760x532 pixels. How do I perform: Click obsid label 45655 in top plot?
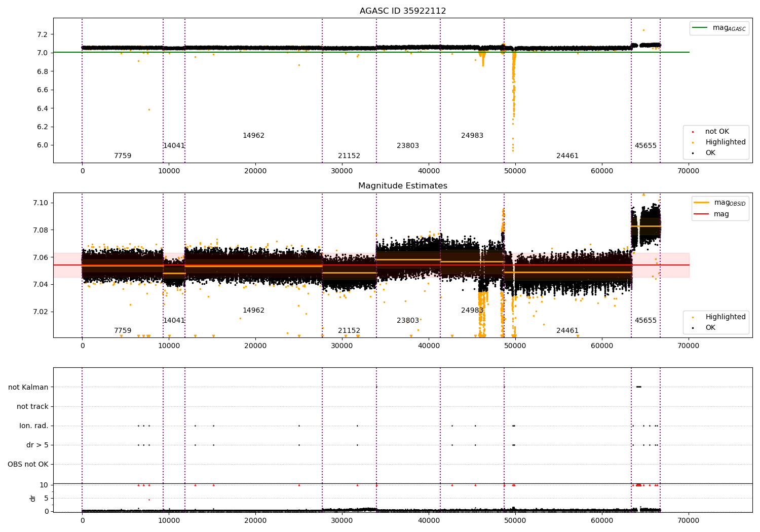click(645, 146)
